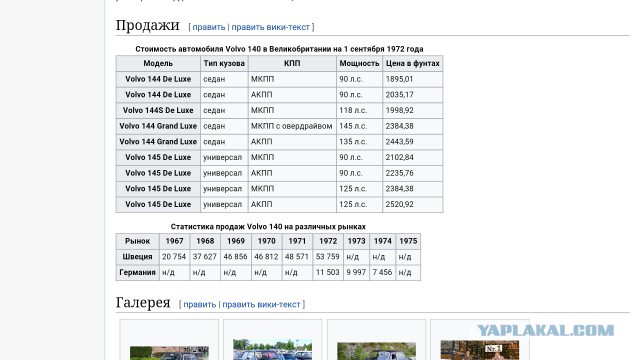The width and height of the screenshot is (640, 360).
Task: Select the 'Тип кузова' column header
Action: 224,63
